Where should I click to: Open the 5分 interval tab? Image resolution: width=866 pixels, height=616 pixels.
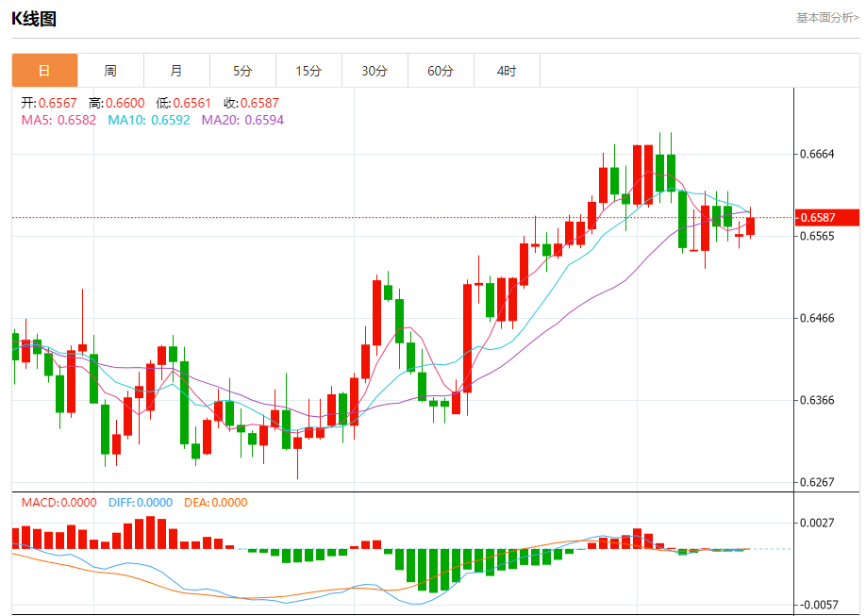click(242, 71)
